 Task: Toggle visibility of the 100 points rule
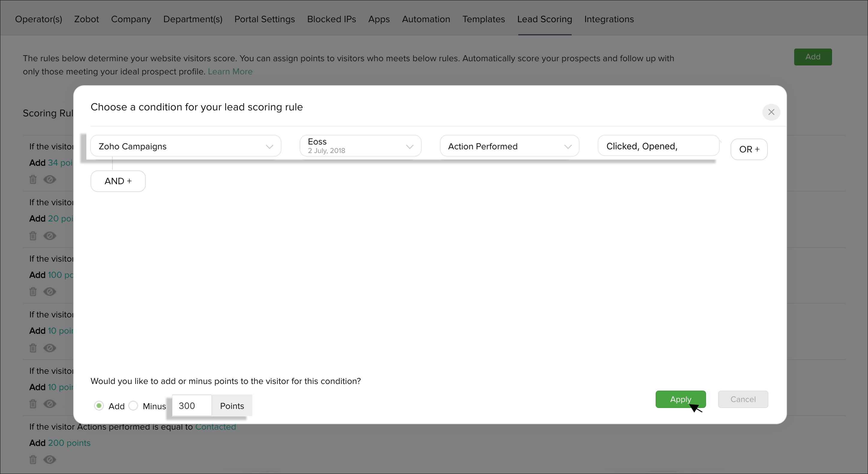coord(50,292)
